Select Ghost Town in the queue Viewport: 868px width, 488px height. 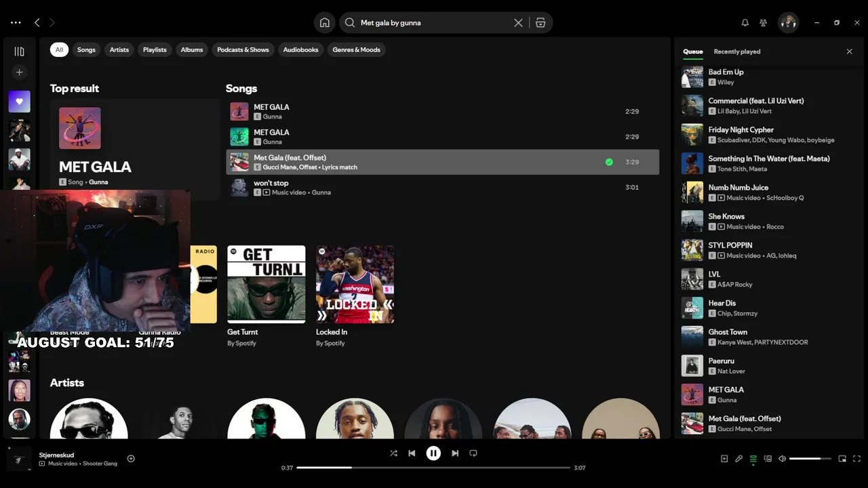(x=767, y=337)
